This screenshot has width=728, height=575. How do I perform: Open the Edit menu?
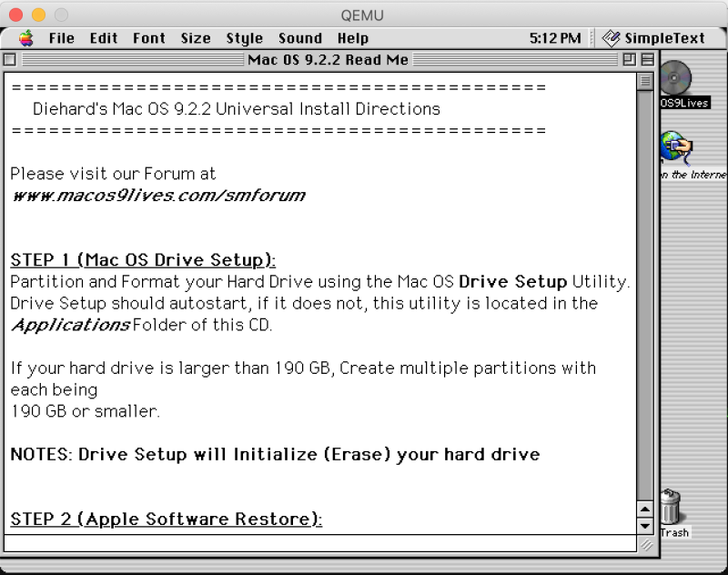[x=104, y=38]
